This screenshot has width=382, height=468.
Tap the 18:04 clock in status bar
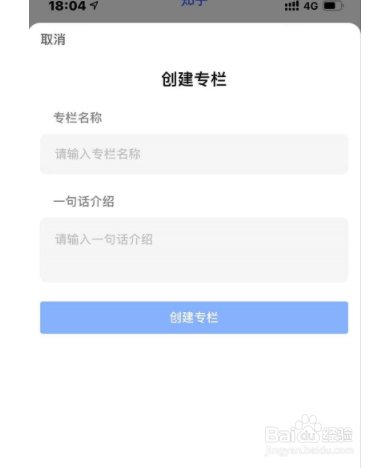point(68,6)
